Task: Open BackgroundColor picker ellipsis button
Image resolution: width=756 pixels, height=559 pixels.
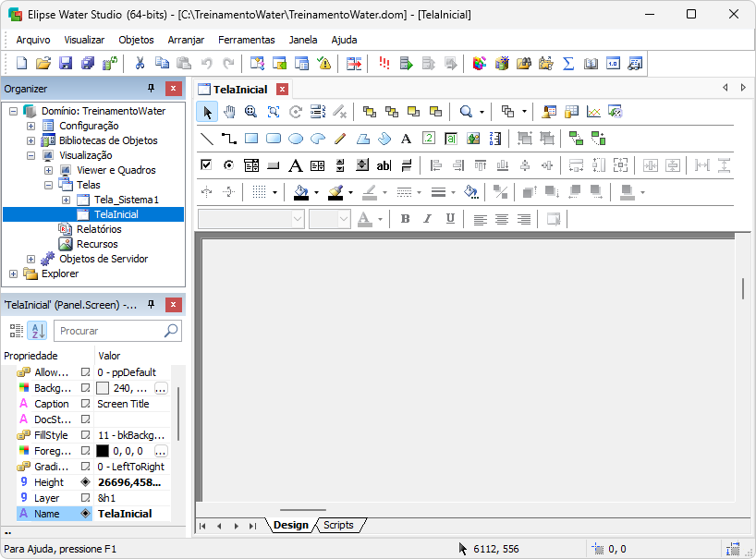Action: pyautogui.click(x=161, y=388)
